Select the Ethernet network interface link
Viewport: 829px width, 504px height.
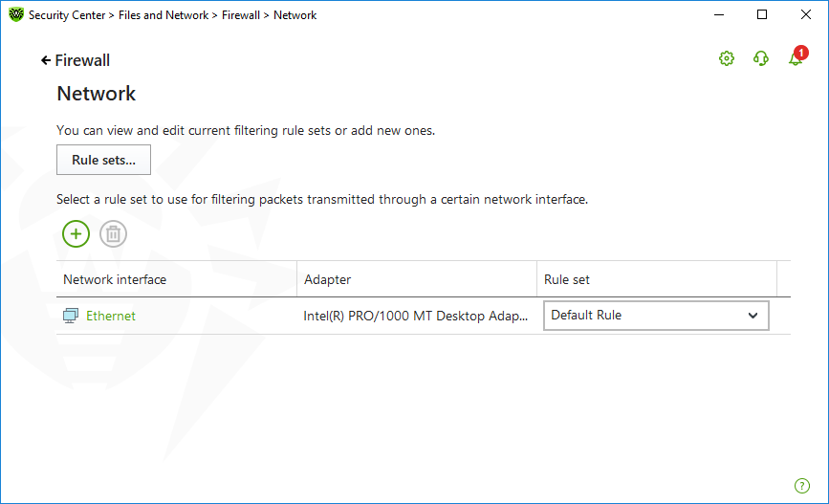pos(111,316)
